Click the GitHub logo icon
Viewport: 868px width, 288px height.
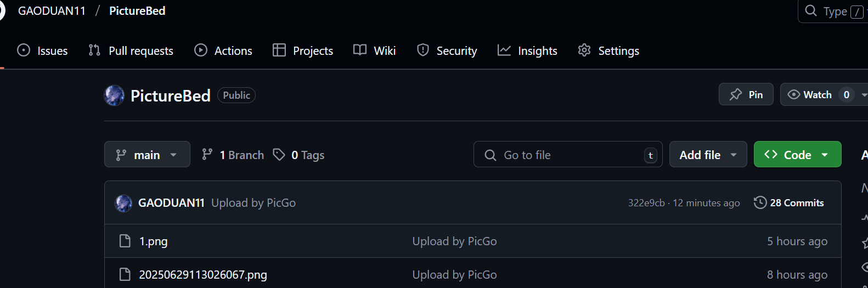tap(2, 11)
